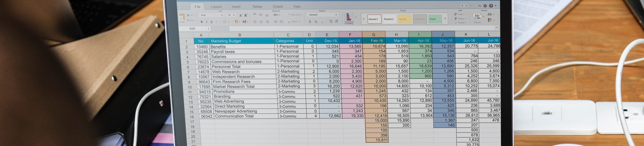Center text horizontally

(x=261, y=22)
